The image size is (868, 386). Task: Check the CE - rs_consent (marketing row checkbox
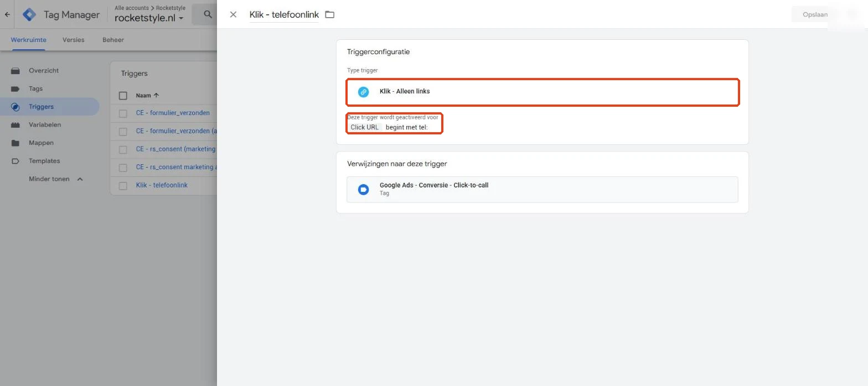click(x=123, y=149)
